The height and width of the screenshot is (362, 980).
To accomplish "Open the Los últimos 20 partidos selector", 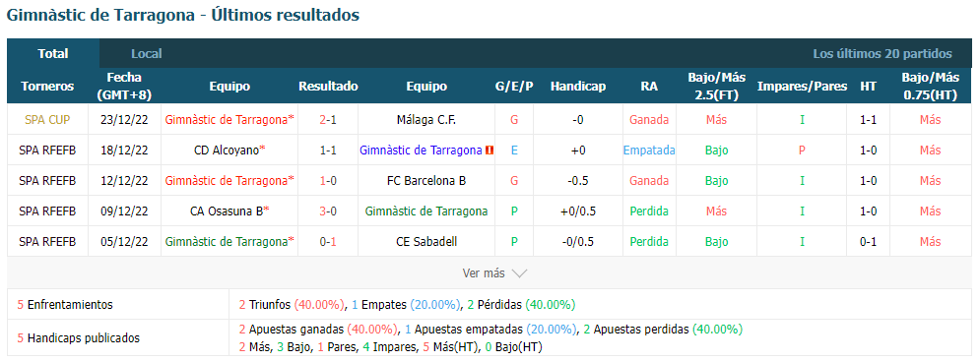I will point(882,54).
